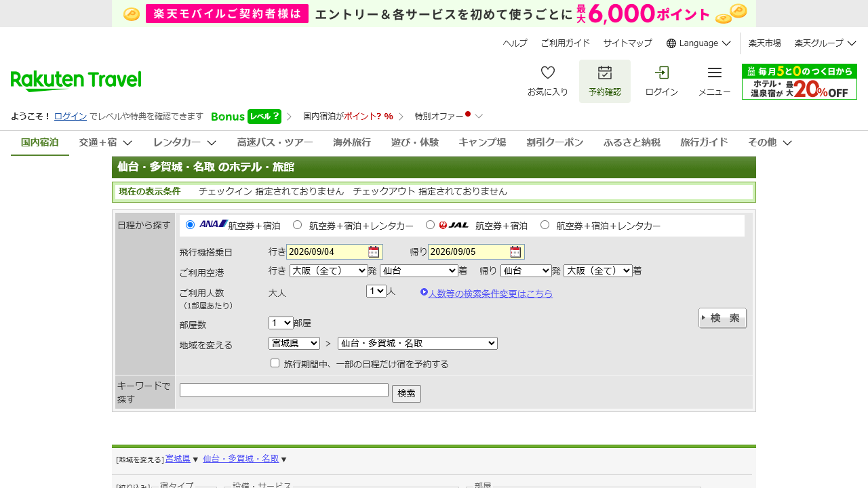Click the 6,000 point top banner
The width and height of the screenshot is (868, 488).
[434, 14]
